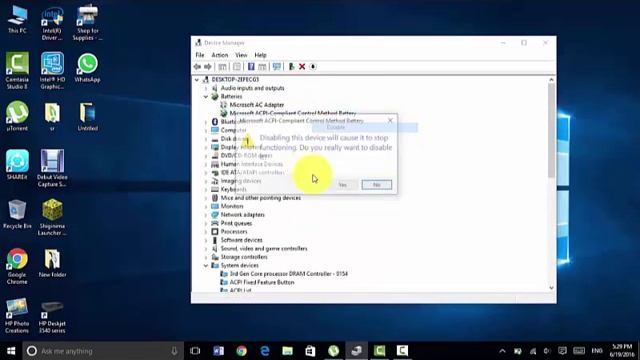Open HP Deskjet 3540 series shortcut
640x360 pixels.
tap(52, 318)
